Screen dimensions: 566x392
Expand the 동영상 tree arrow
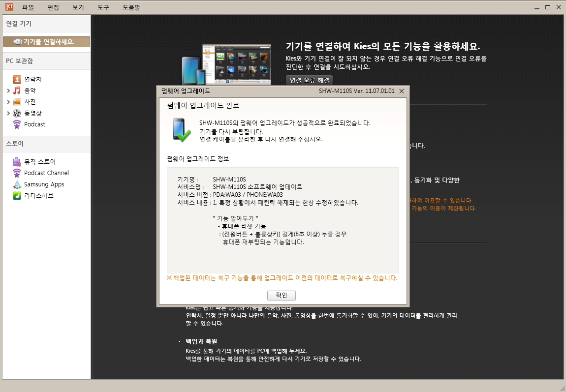(8, 113)
